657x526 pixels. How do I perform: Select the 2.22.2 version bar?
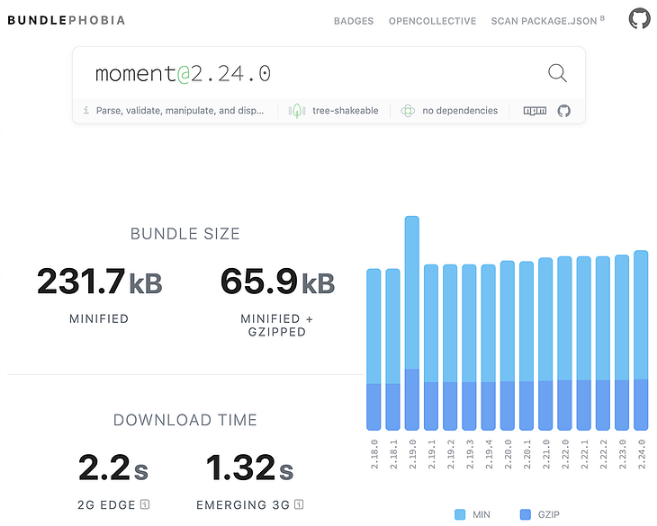point(603,343)
